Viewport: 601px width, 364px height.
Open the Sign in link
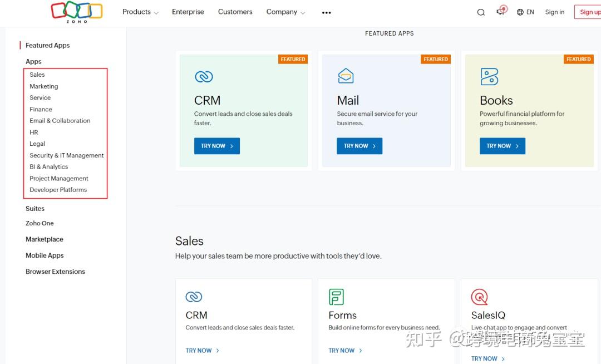(x=554, y=12)
